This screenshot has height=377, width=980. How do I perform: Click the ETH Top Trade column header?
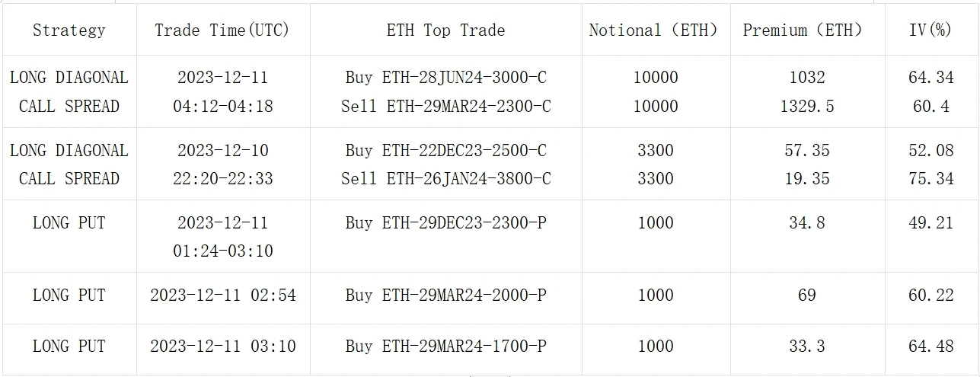click(x=445, y=30)
